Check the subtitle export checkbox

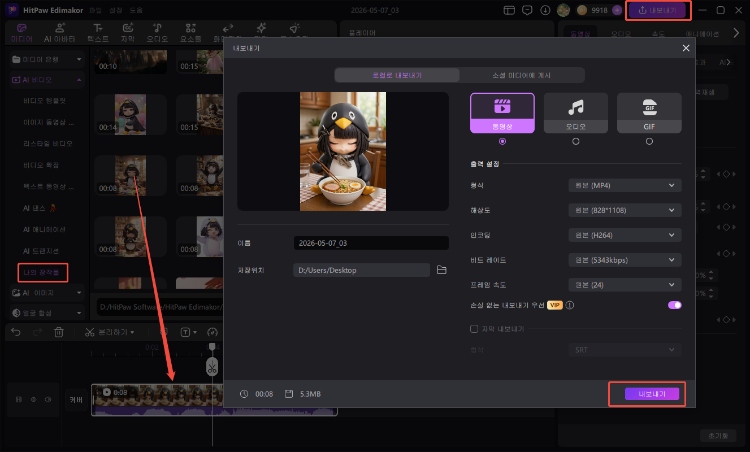point(474,329)
